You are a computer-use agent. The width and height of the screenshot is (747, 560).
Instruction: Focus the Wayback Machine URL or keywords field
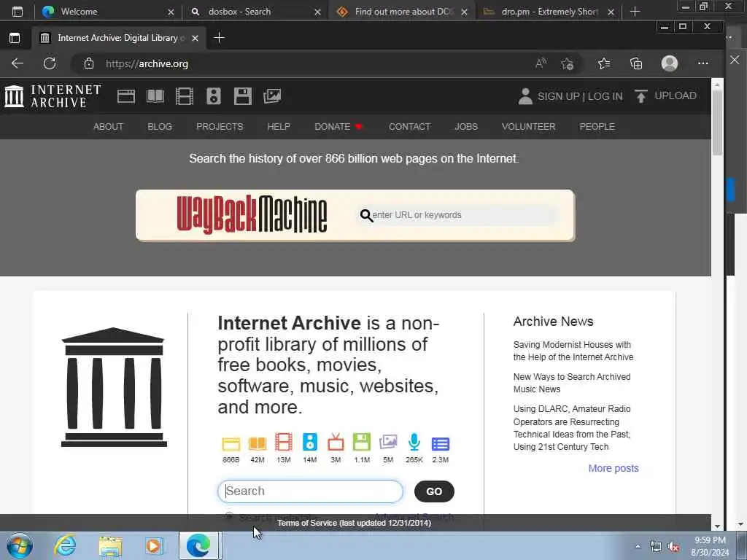(458, 215)
